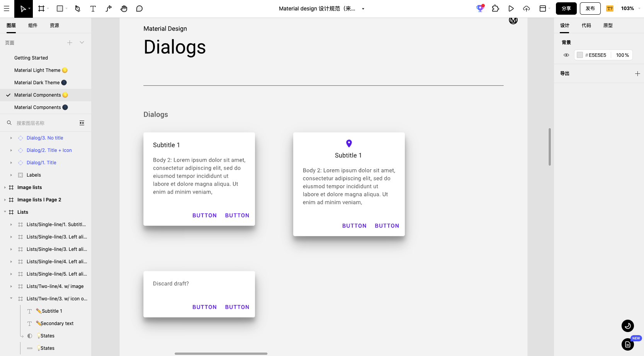Switch to the 代码 code tab
644x356 pixels.
click(586, 26)
